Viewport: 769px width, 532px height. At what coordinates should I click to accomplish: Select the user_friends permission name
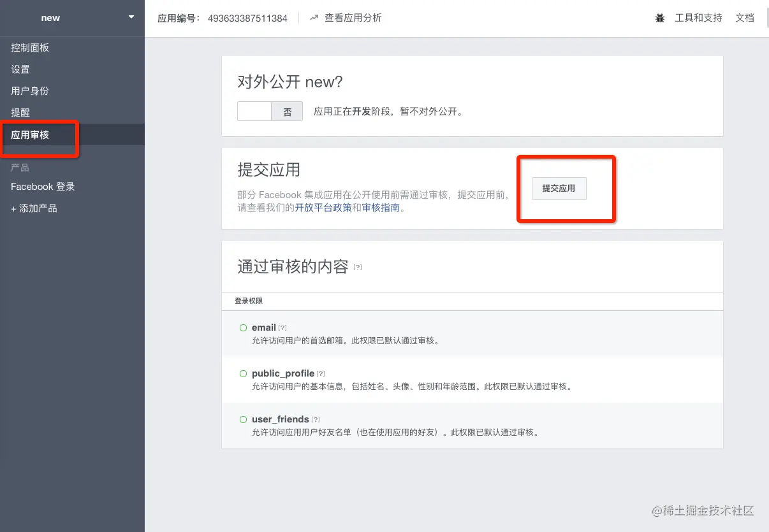[281, 419]
